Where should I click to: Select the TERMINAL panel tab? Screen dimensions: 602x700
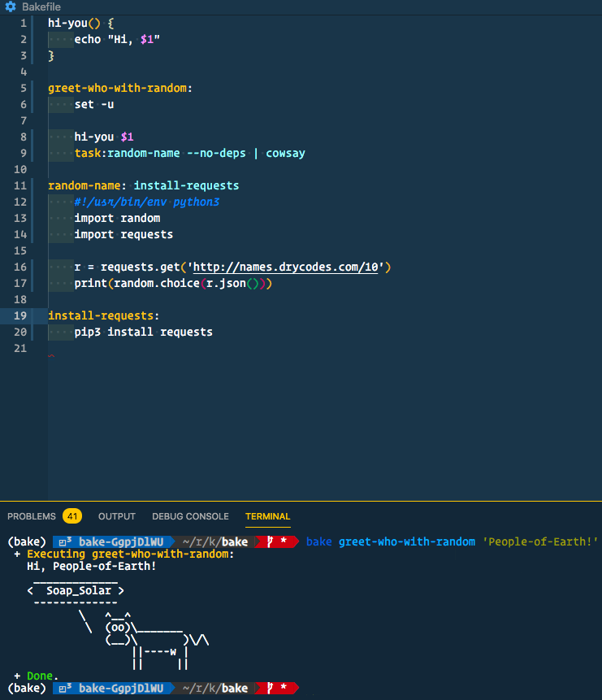(267, 516)
